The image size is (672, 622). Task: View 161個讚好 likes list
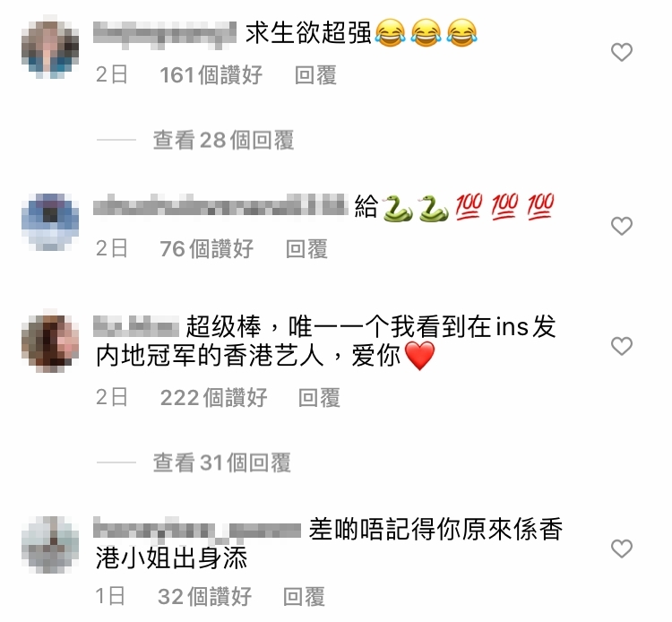[x=211, y=75]
